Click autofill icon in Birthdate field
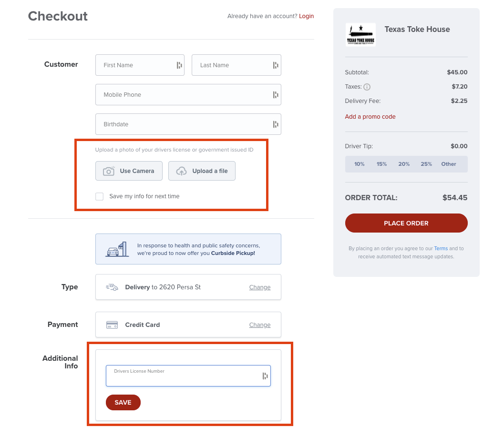Image resolution: width=504 pixels, height=427 pixels. point(276,124)
